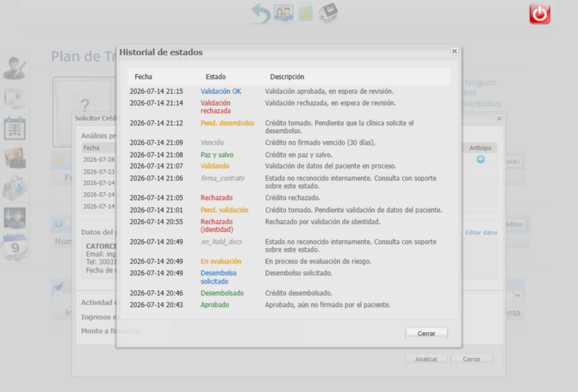Click date 2026-07-14 21:15
The height and width of the screenshot is (392, 578).
[156, 91]
